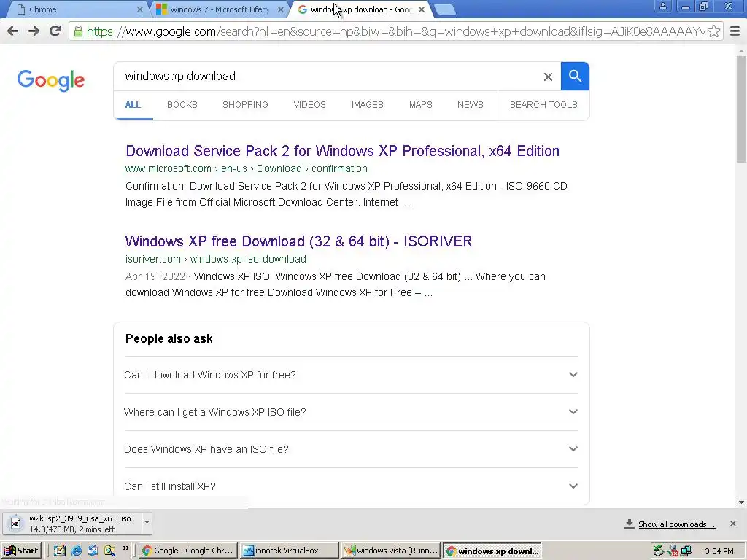
Task: Expand 'Does Windows XP have an ISO file?'
Action: pos(351,449)
